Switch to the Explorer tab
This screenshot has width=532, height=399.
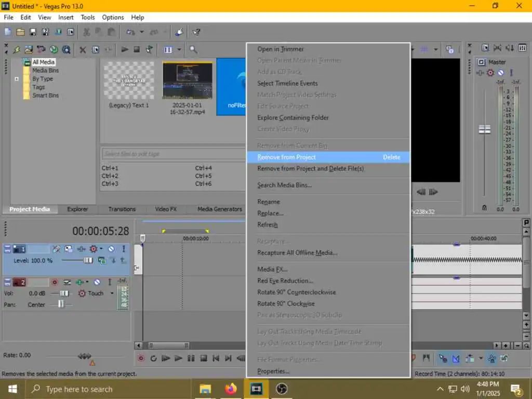tap(77, 209)
